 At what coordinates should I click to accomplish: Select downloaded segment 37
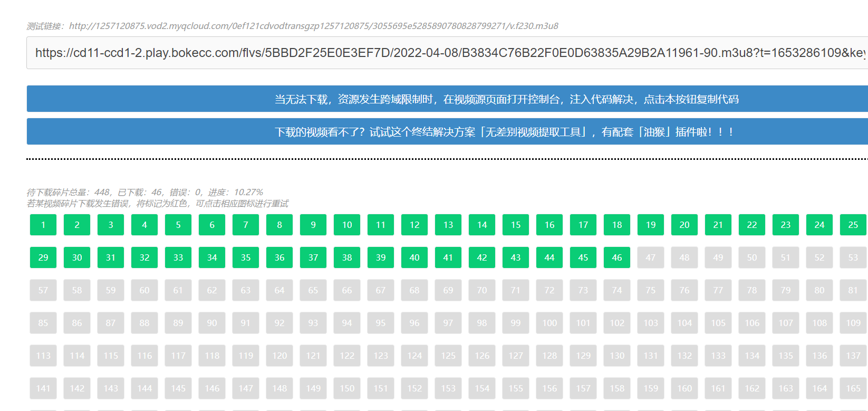313,257
